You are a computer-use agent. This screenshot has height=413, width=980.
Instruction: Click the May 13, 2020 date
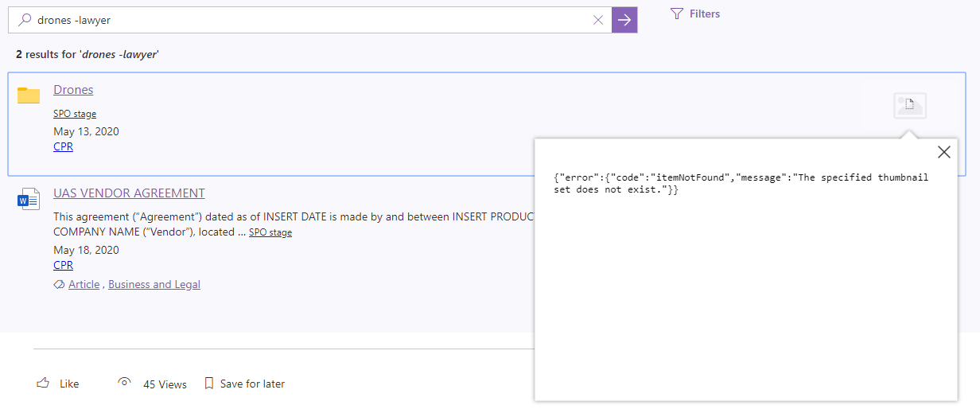pyautogui.click(x=86, y=131)
